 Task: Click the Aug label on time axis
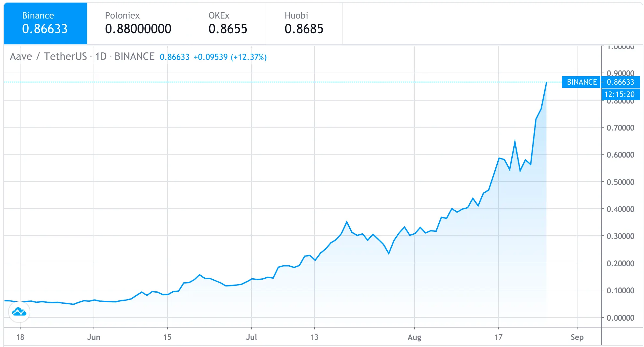[x=415, y=337]
